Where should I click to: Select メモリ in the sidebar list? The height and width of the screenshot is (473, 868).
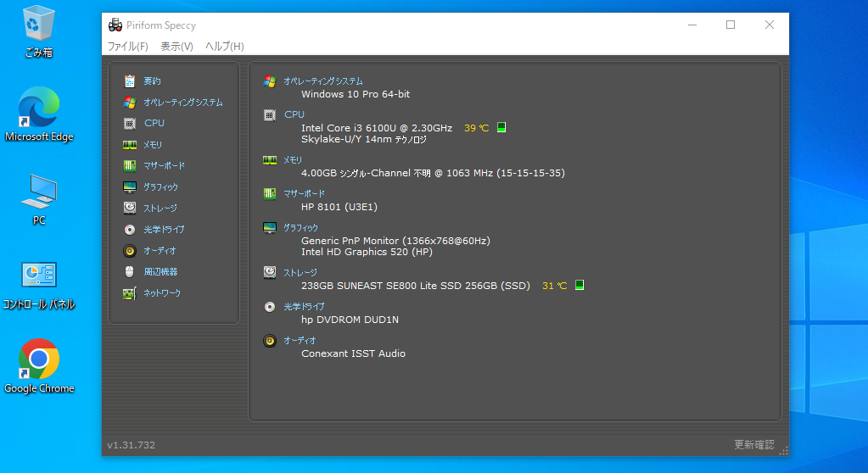(153, 145)
